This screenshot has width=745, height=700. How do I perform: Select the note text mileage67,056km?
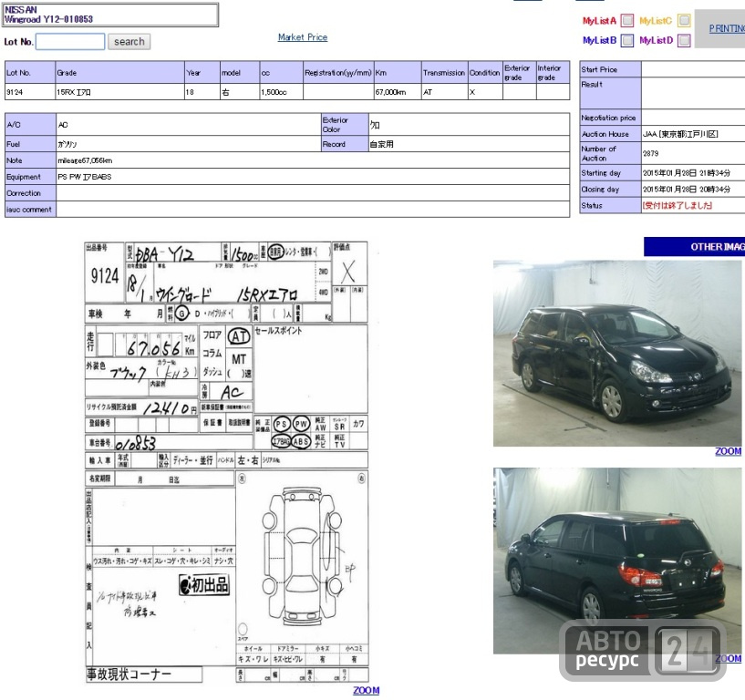(x=85, y=160)
